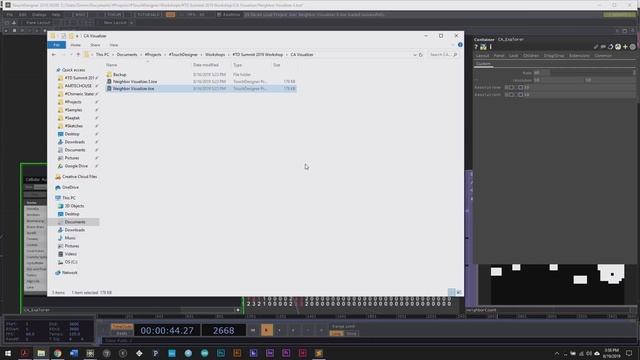This screenshot has width=640, height=360.
Task: Click the operator info 'i' icon
Action: pos(491,47)
